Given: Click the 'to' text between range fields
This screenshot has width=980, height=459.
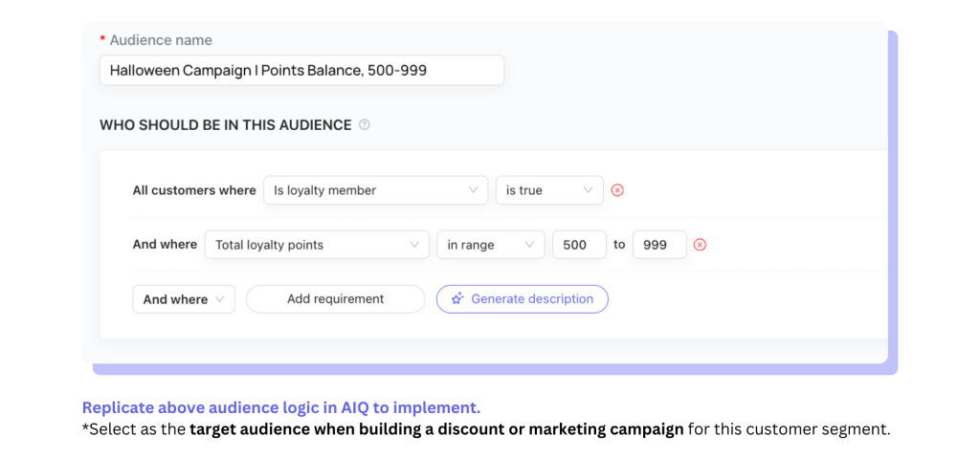Looking at the screenshot, I should (619, 245).
